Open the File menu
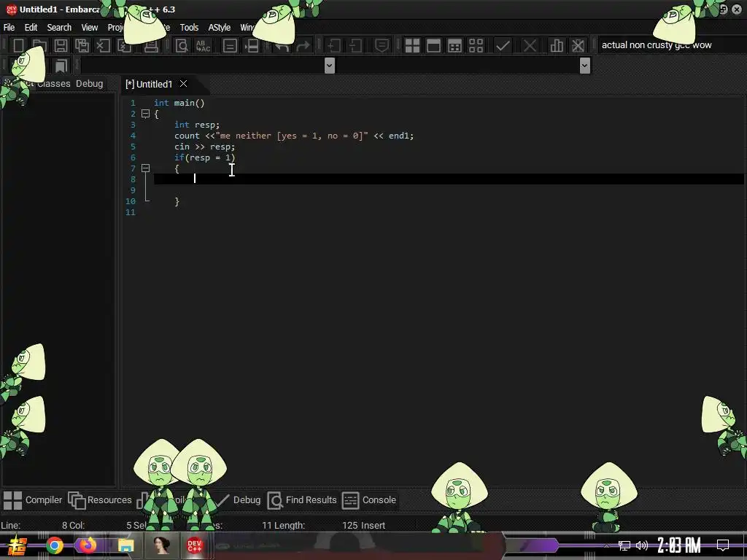747x560 pixels. tap(9, 28)
